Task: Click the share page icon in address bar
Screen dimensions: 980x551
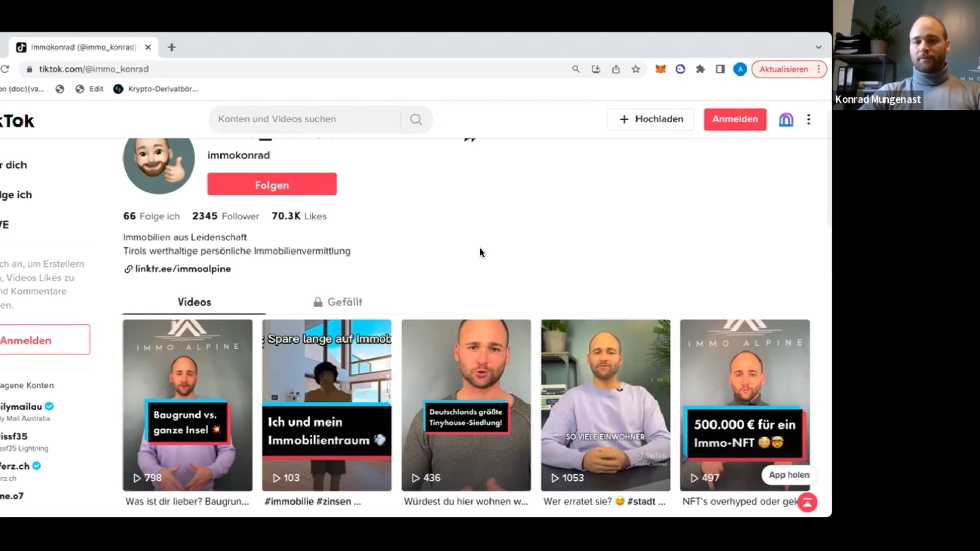Action: coord(616,69)
